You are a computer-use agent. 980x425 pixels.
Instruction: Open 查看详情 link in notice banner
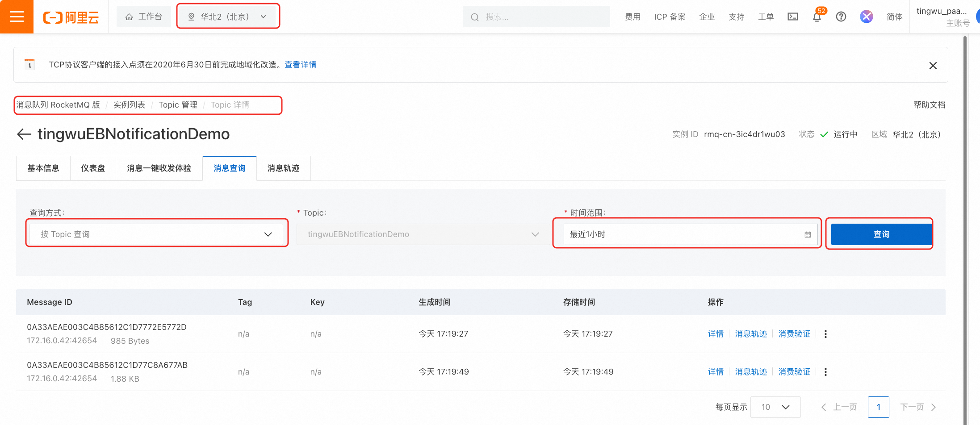[x=300, y=65]
